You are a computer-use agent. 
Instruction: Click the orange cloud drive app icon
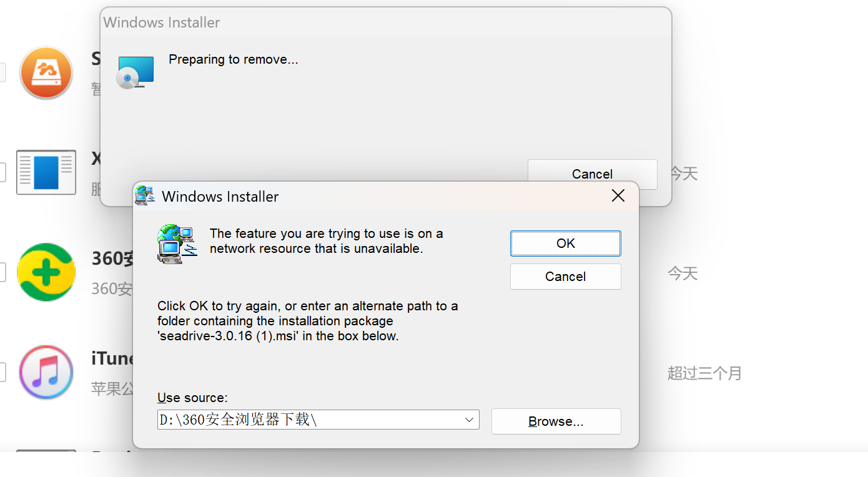46,72
